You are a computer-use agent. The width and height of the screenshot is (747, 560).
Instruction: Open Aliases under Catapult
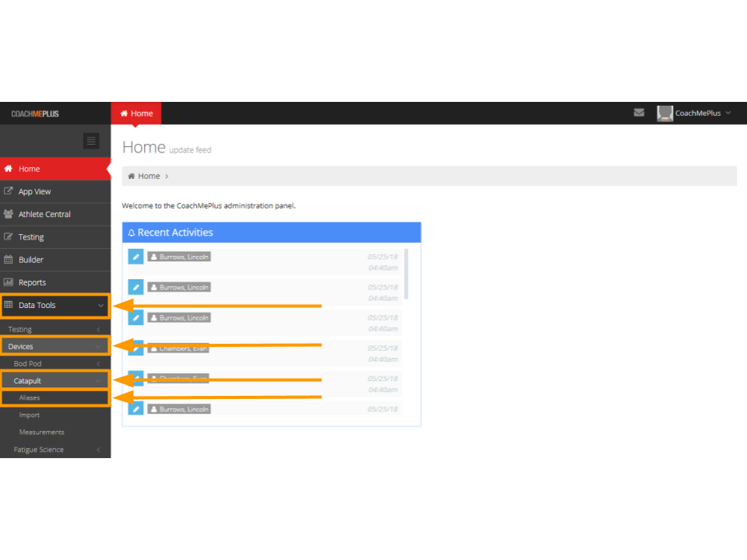(30, 398)
